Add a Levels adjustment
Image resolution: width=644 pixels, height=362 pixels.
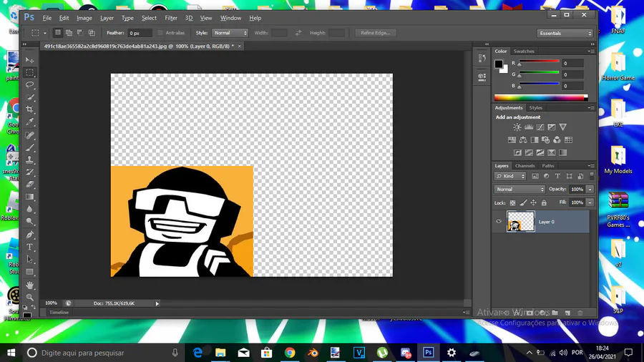(529, 127)
